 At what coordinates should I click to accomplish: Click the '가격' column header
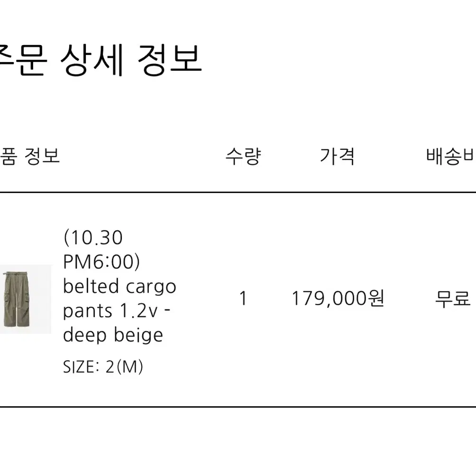337,156
